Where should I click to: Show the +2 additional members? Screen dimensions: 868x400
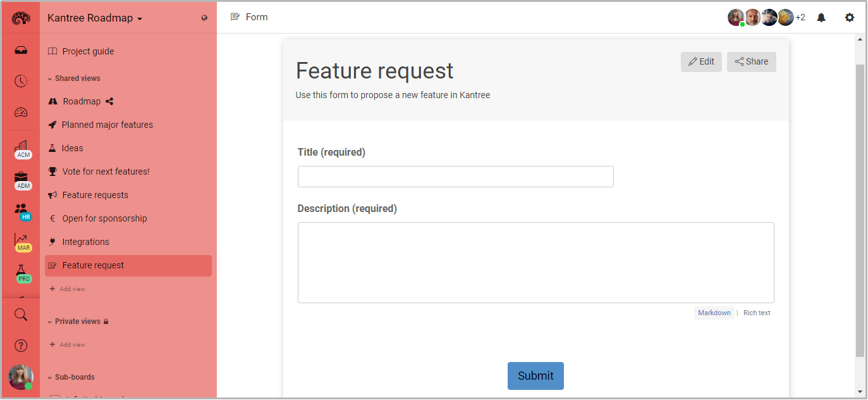(800, 18)
